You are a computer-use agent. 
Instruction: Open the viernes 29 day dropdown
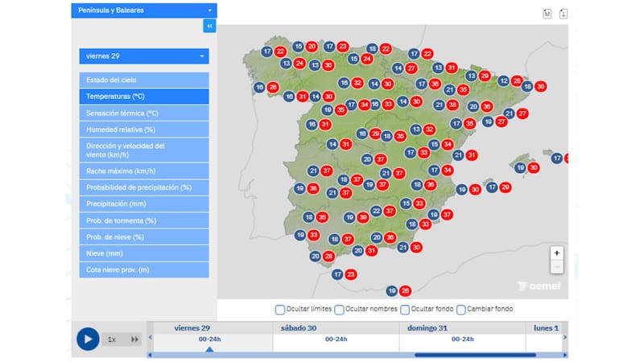[144, 56]
